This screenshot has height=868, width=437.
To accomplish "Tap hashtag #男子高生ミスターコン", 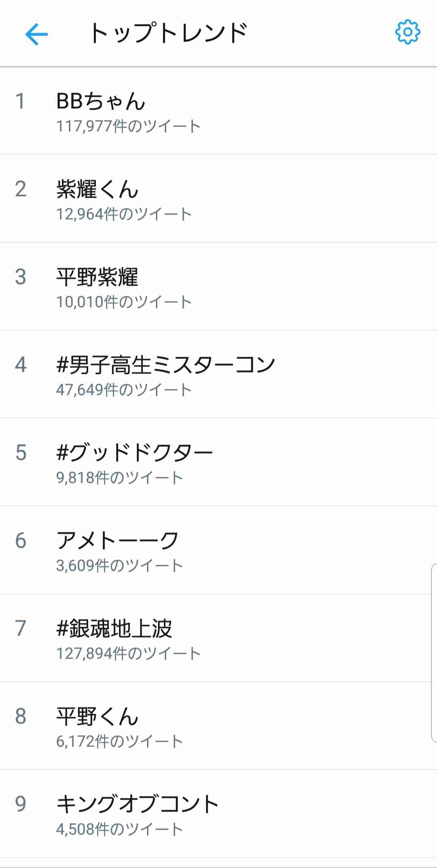I will coord(165,365).
